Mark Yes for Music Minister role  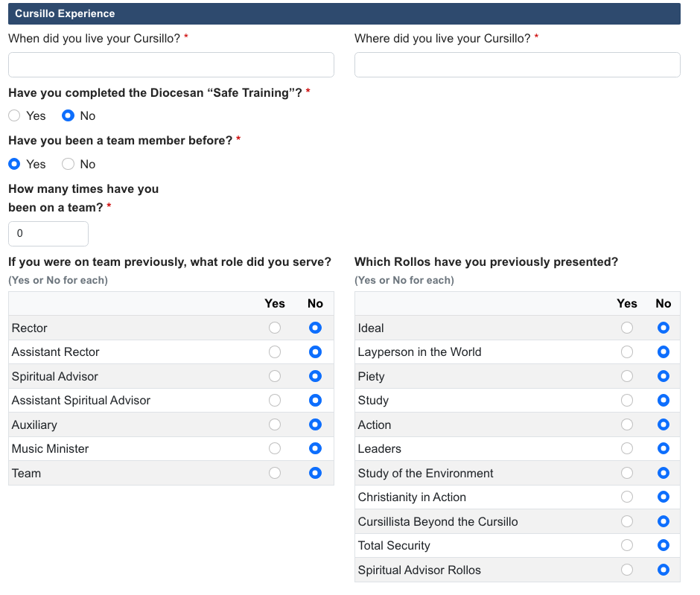pyautogui.click(x=275, y=448)
